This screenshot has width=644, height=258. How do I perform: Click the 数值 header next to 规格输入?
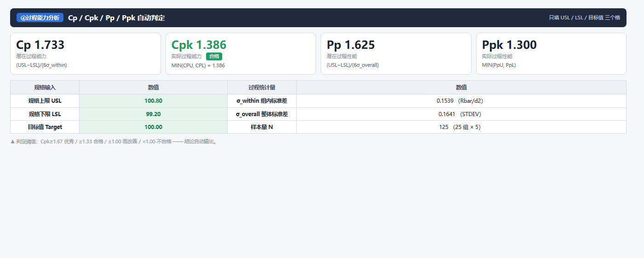tap(153, 88)
